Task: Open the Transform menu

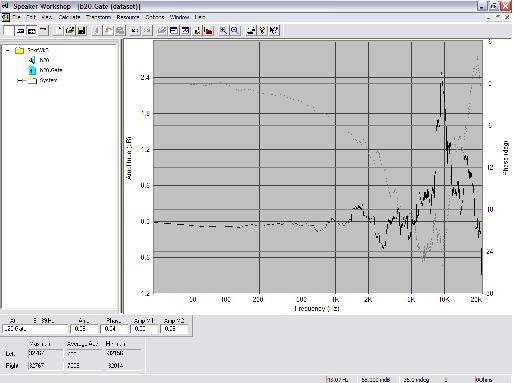Action: pyautogui.click(x=98, y=17)
